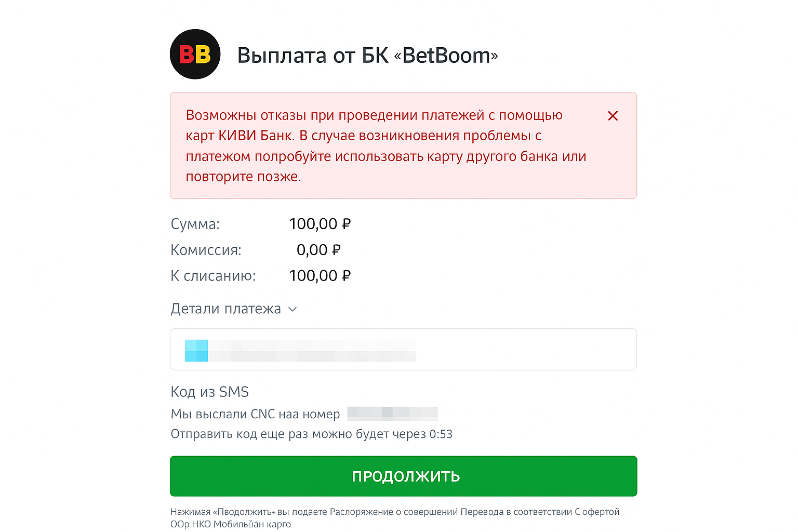Click the resend code timer text
Viewport: 798px width, 532px height.
[311, 434]
